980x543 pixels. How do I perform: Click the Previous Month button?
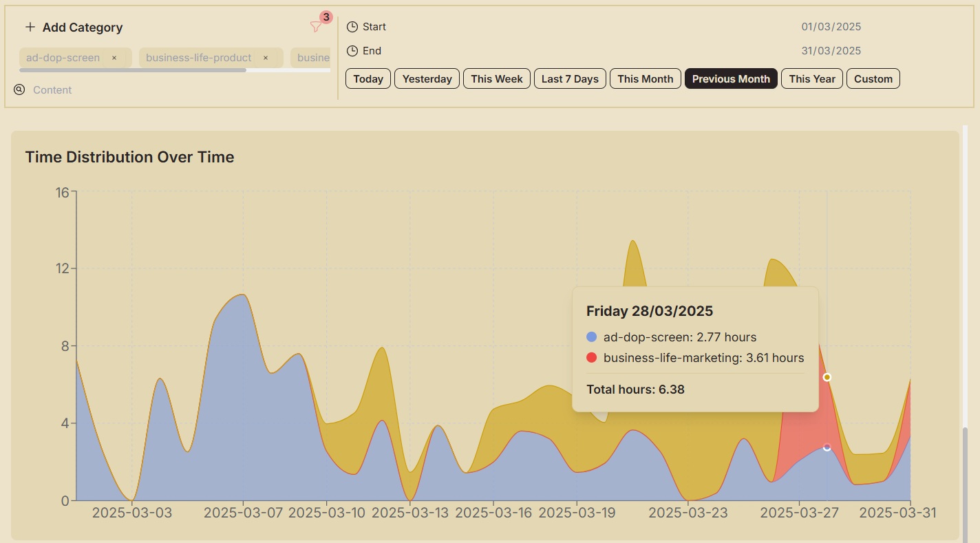pyautogui.click(x=731, y=79)
